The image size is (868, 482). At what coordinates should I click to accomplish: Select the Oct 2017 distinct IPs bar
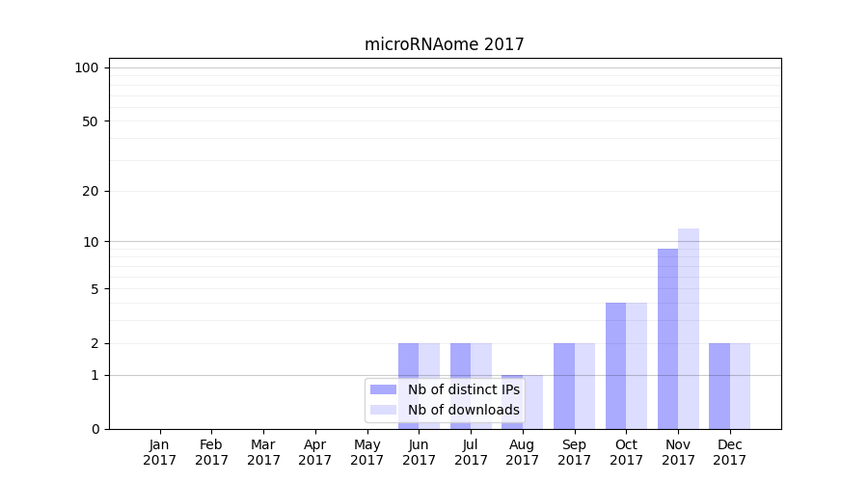615,364
